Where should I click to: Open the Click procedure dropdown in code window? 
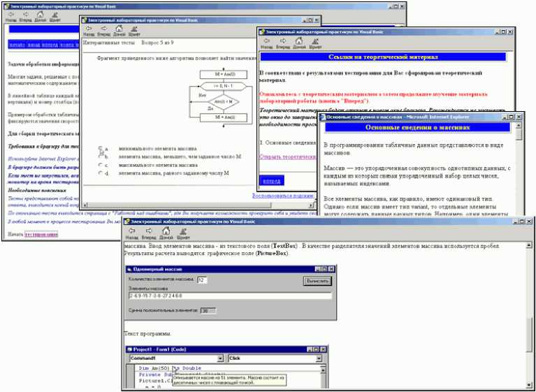tap(319, 358)
